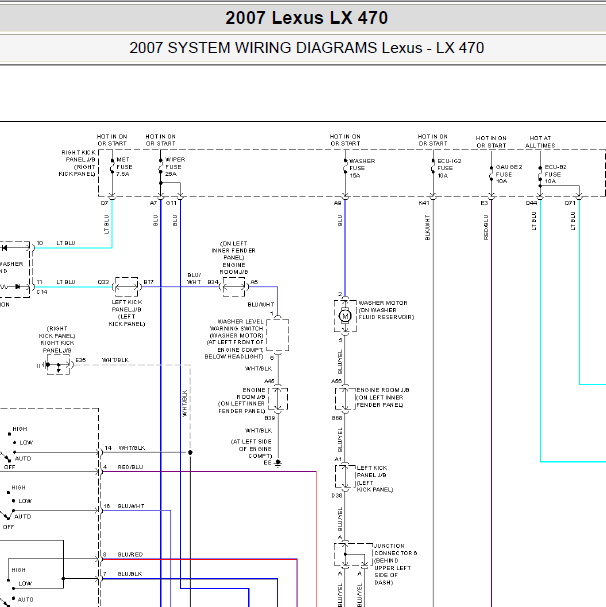Select the "2007 SYSTEM WIRING DIAGRAMS Lexus - LX 470" subtitle

[306, 48]
